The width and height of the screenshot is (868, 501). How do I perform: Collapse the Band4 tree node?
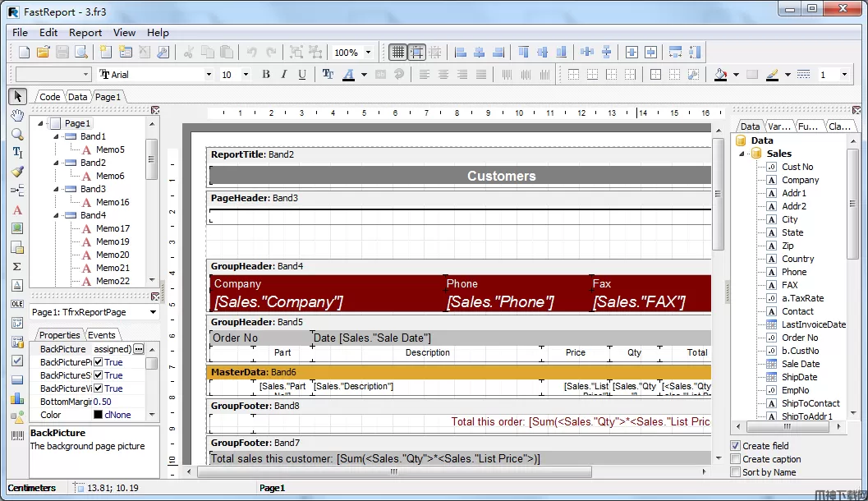click(x=57, y=215)
